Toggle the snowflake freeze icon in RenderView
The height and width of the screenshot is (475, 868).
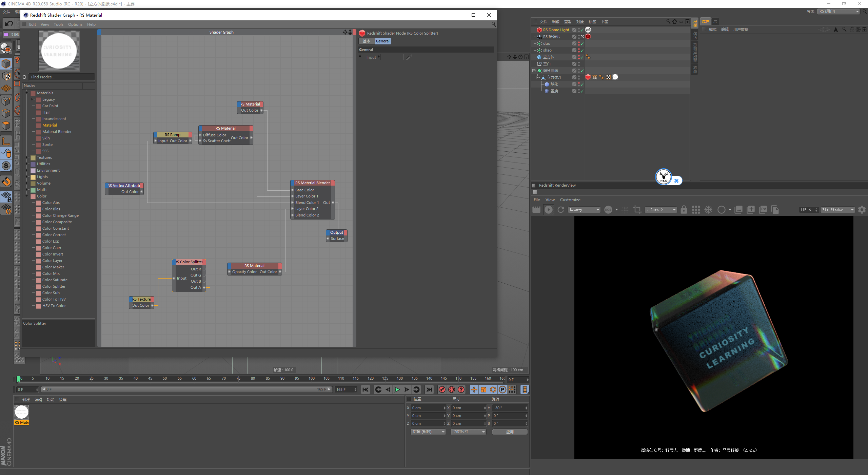(x=708, y=210)
